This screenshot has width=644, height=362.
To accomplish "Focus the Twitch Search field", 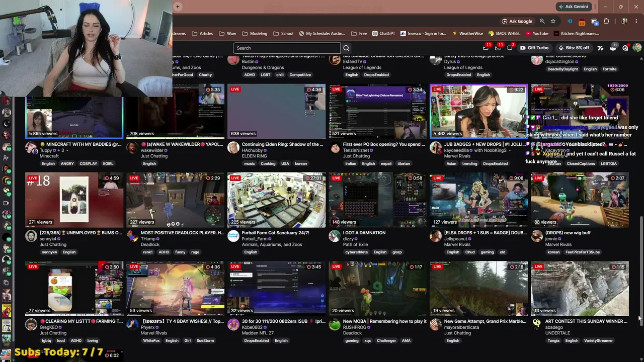I will 286,48.
